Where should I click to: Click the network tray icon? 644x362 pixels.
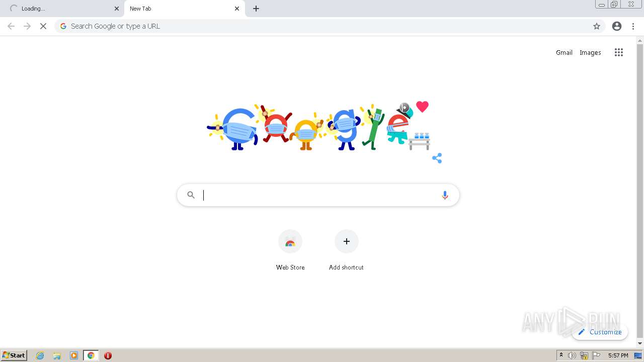tap(584, 355)
